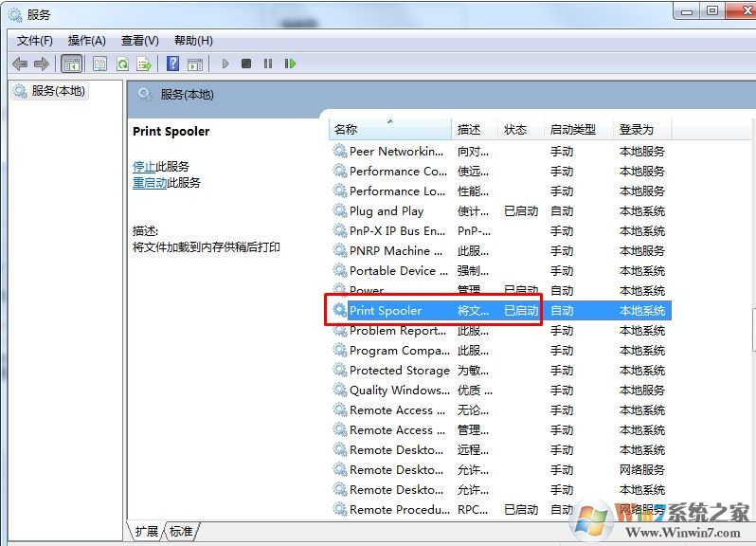Click 已启动 status in Plug and Play row
Screen dimensions: 756x546
coord(521,211)
